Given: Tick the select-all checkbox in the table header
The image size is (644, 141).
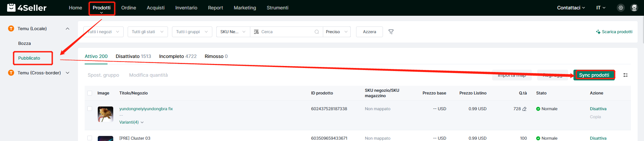Looking at the screenshot, I should 90,93.
